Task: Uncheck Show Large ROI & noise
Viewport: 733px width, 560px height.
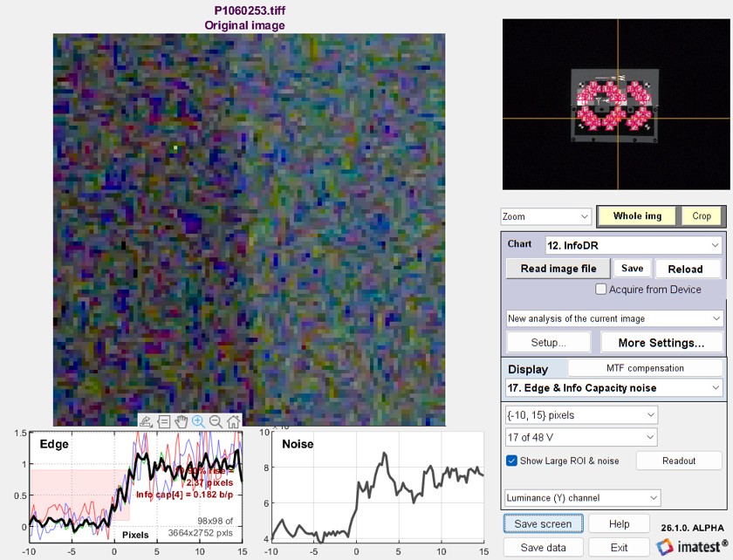Action: [x=512, y=461]
